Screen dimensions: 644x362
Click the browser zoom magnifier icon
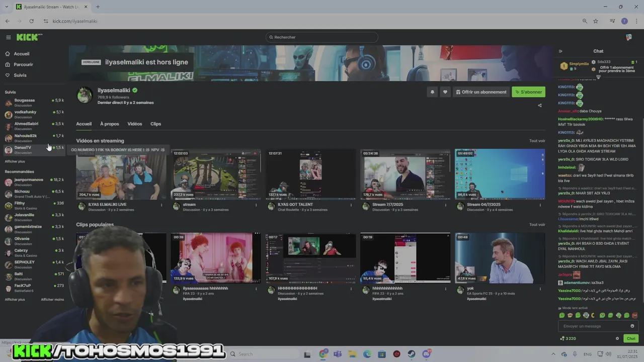[585, 21]
